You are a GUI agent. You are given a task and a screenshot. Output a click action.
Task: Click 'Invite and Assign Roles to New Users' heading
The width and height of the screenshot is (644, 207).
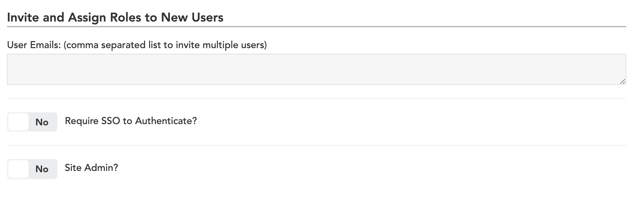point(115,17)
